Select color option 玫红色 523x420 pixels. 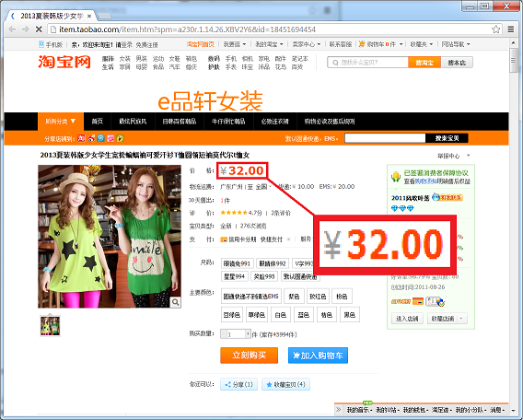point(318,297)
